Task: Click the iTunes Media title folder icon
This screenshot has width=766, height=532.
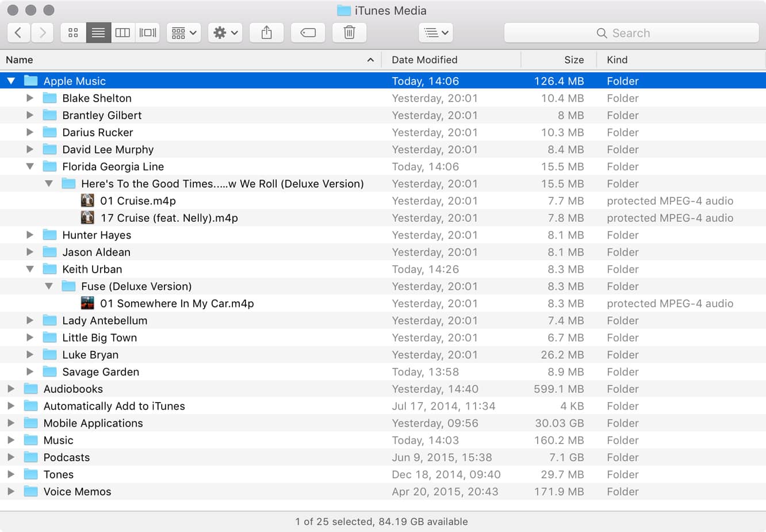Action: click(x=344, y=10)
